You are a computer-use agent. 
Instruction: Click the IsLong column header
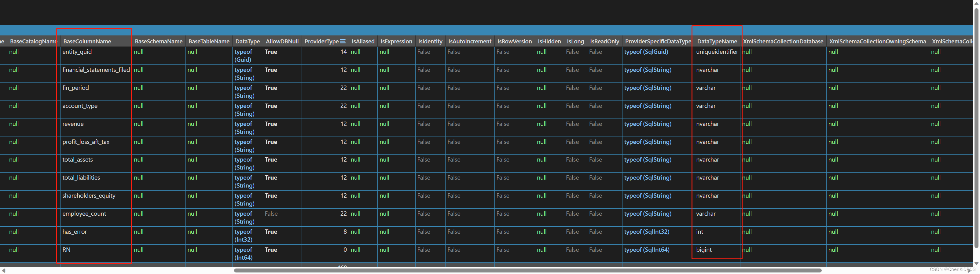click(575, 42)
